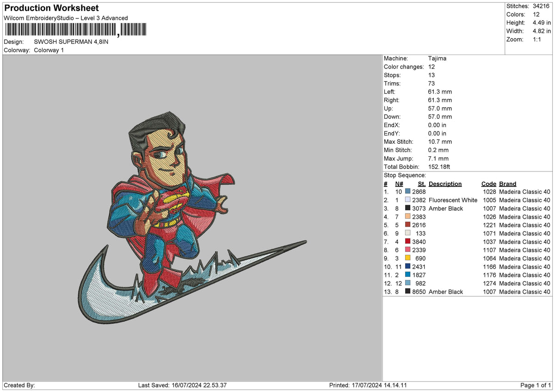Click the pink swatch for code 1107
Image resolution: width=555 pixels, height=392 pixels.
(407, 250)
